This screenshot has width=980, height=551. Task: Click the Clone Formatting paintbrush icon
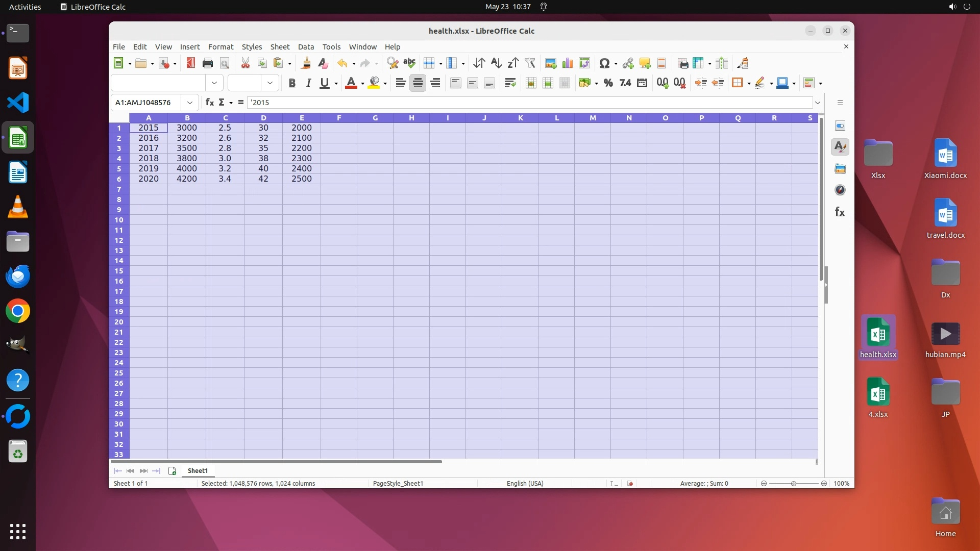coord(306,63)
